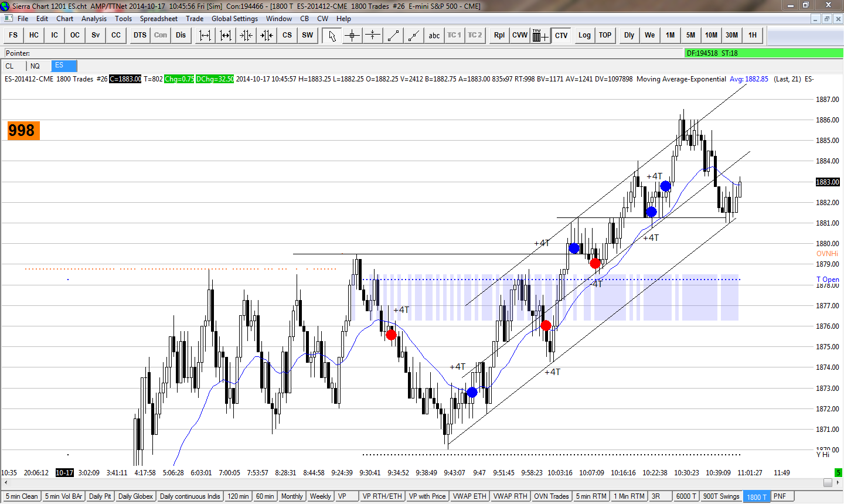Open the Analysis menu

(94, 19)
